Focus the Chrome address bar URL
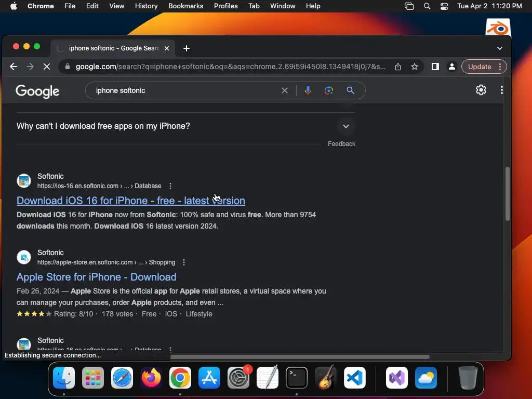532x399 pixels. click(231, 66)
